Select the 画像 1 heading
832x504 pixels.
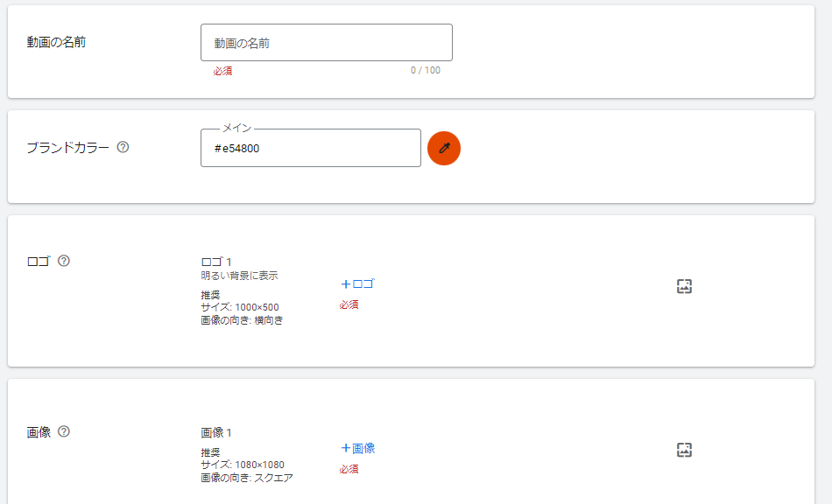[x=216, y=432]
